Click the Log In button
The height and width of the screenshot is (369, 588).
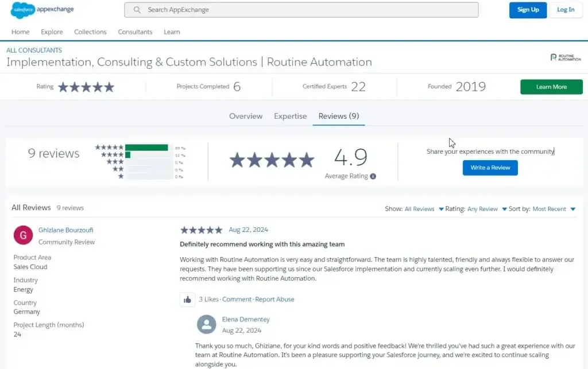[x=566, y=10]
